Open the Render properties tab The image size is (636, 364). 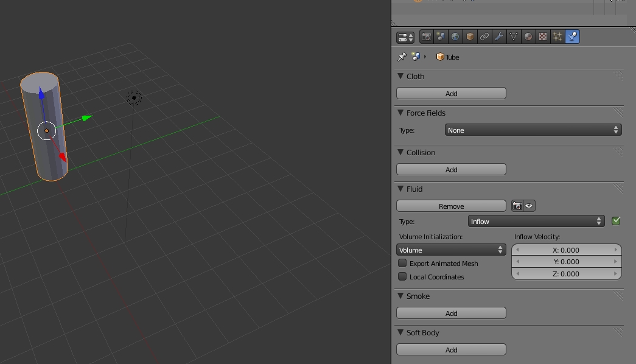click(x=426, y=37)
